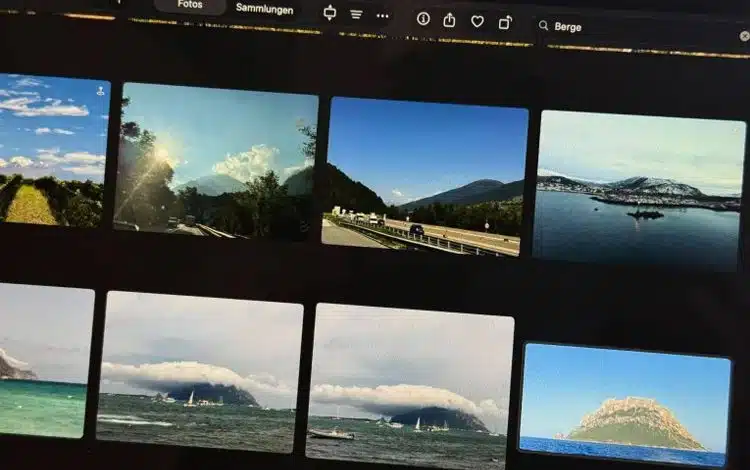Click the search field containing 'Berge'
The image size is (750, 470).
coord(640,30)
